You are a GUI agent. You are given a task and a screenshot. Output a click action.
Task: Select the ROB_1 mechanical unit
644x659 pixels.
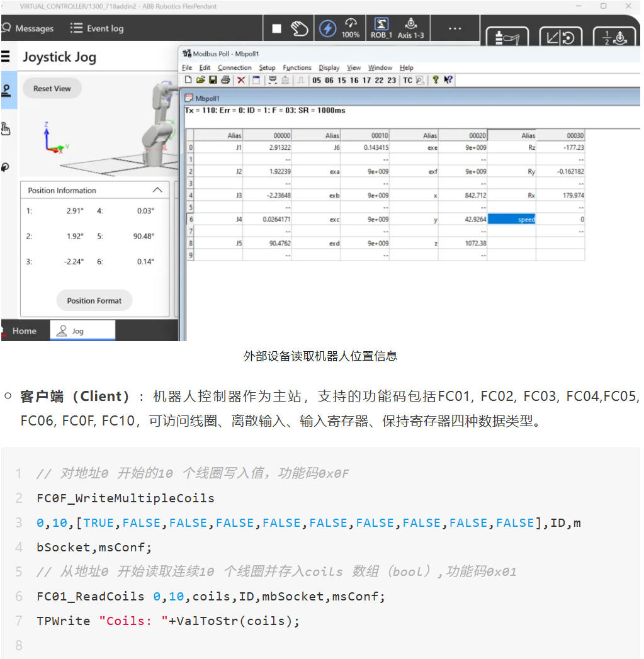point(381,29)
